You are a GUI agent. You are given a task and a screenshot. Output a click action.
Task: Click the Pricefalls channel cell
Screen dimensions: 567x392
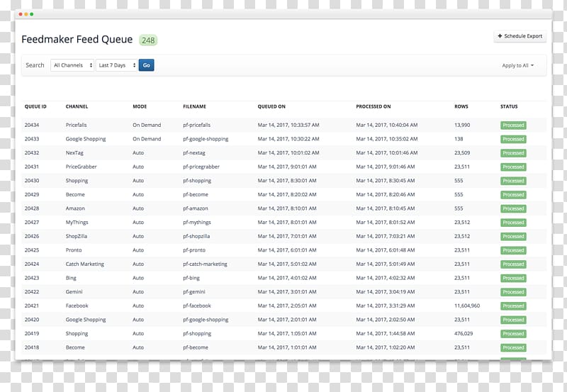click(x=76, y=125)
